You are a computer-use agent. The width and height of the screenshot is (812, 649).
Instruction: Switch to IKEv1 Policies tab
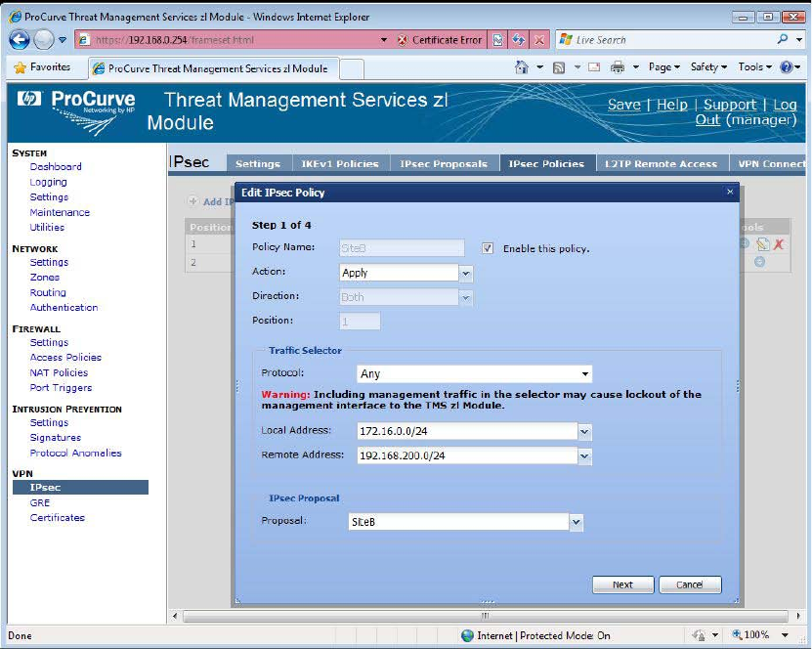point(340,163)
